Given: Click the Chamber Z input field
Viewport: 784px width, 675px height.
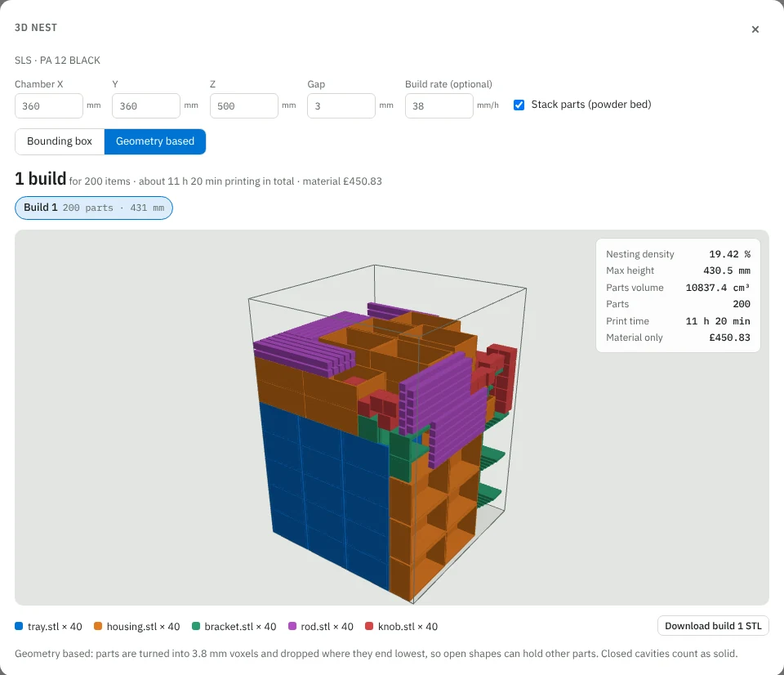Looking at the screenshot, I should [244, 106].
